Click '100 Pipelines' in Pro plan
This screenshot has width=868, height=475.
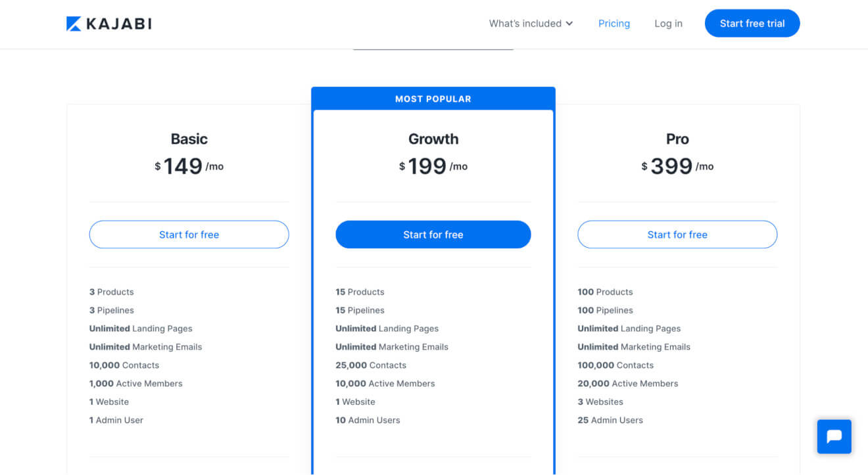click(606, 310)
